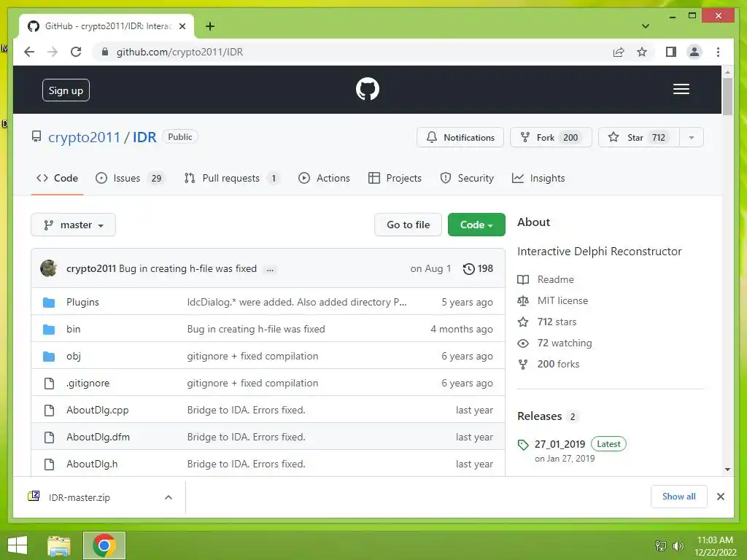Click the commit history clock icon

point(469,268)
